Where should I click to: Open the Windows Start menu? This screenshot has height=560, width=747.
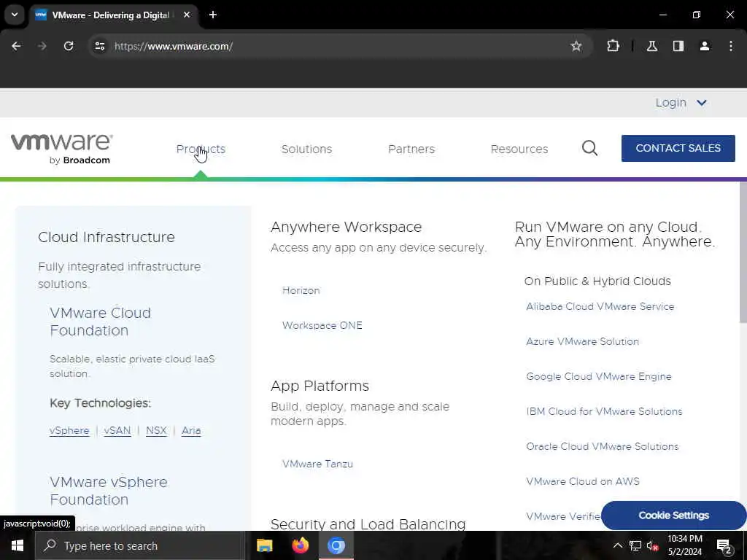[18, 545]
